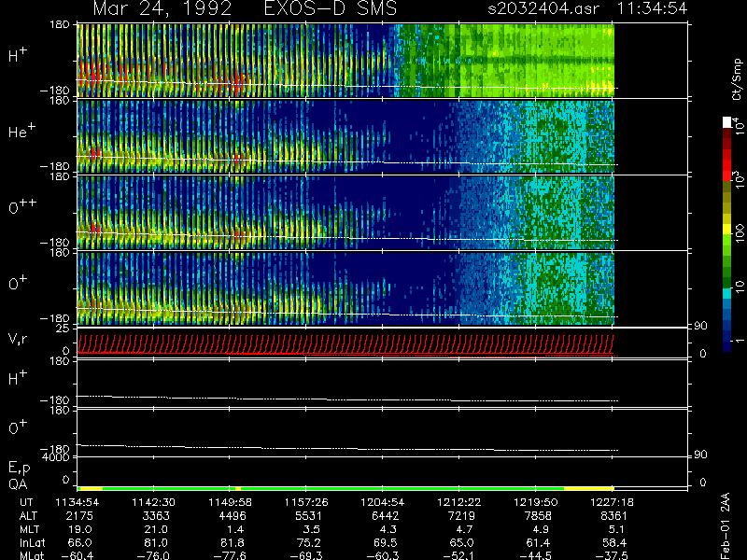Click the count rate color scale bar

(727, 235)
